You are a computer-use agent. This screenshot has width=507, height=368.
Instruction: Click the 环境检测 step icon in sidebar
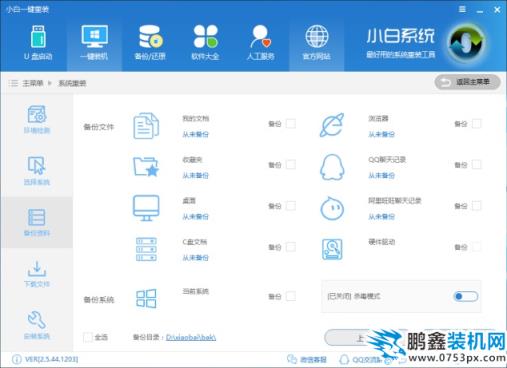(x=37, y=114)
